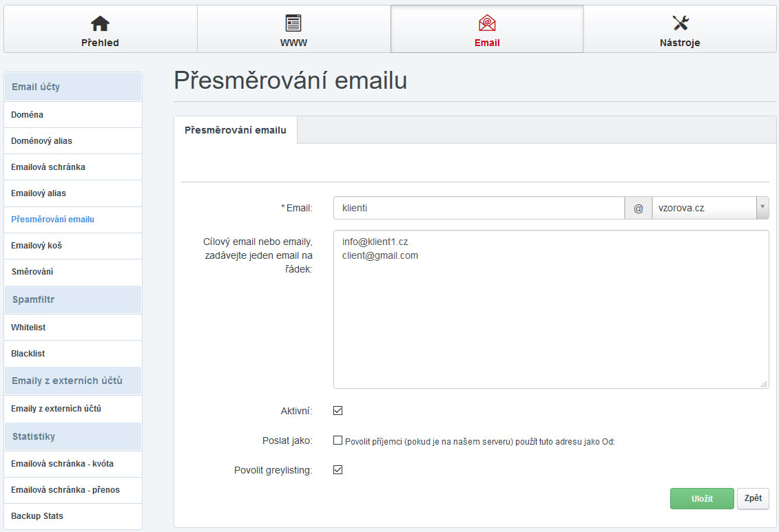
Task: Open Doménový alias in sidebar
Action: 41,141
